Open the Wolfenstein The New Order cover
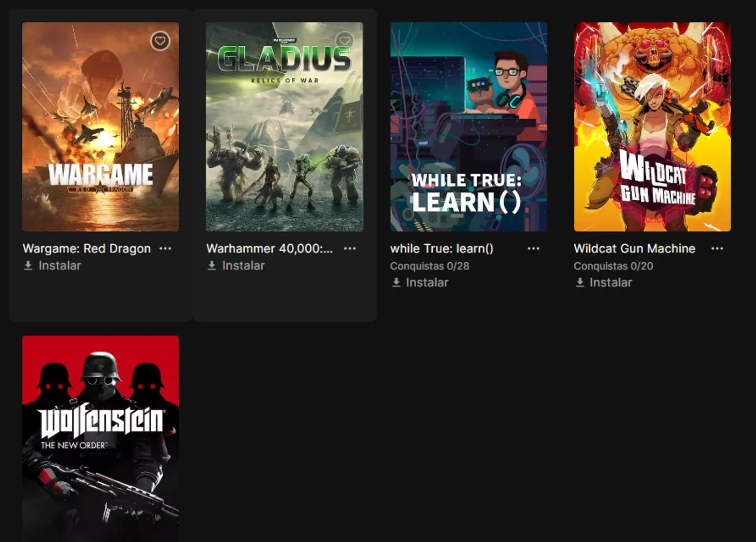 (100, 438)
